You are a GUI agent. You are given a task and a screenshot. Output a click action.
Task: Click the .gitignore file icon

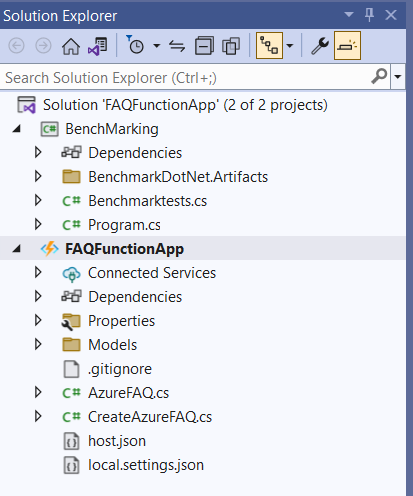coord(71,369)
